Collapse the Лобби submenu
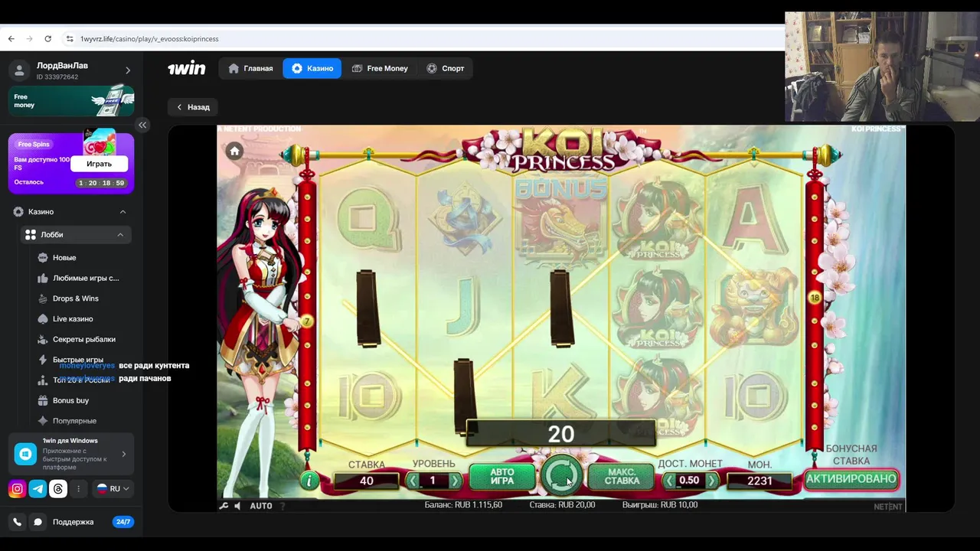The width and height of the screenshot is (980, 551). [120, 235]
